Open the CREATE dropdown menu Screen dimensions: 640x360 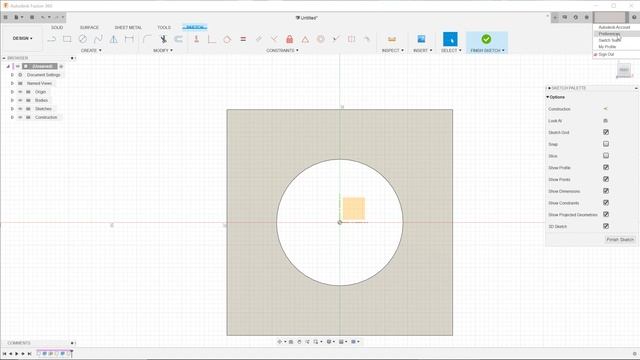(91, 50)
